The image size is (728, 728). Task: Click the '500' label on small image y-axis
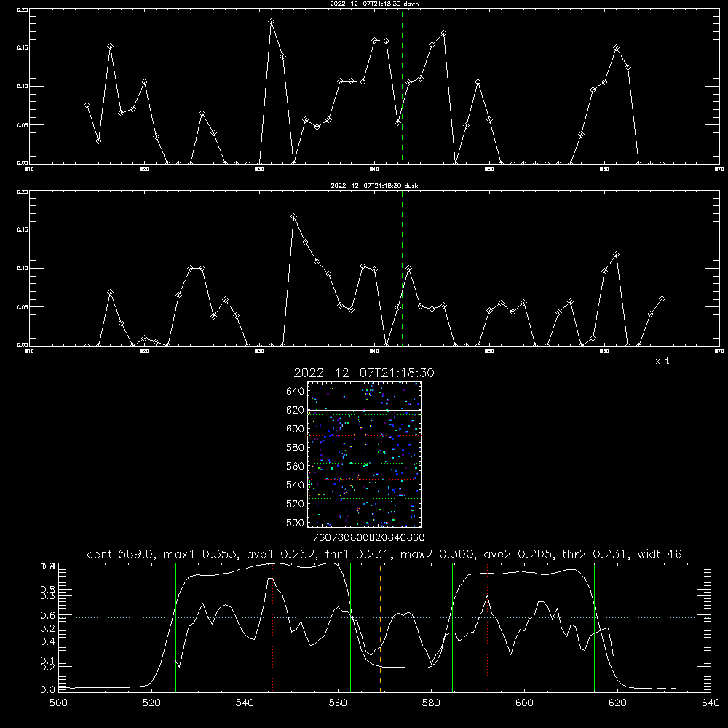pyautogui.click(x=296, y=522)
